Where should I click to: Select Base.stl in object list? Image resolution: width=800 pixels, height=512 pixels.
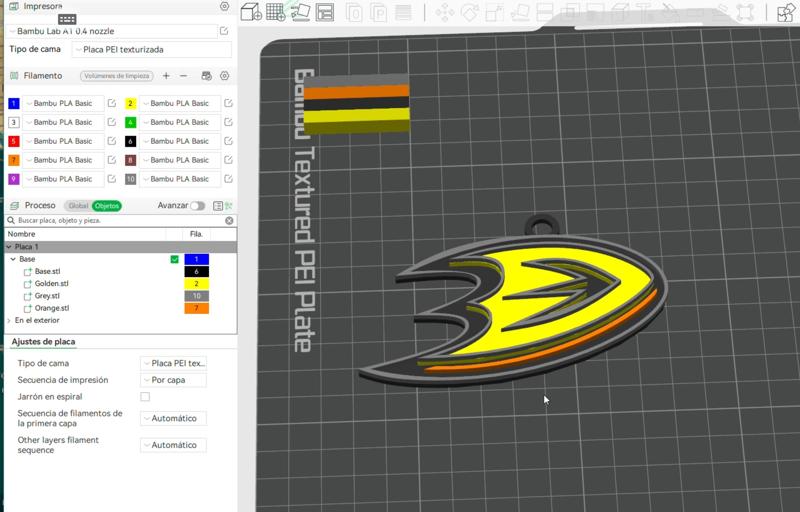47,271
